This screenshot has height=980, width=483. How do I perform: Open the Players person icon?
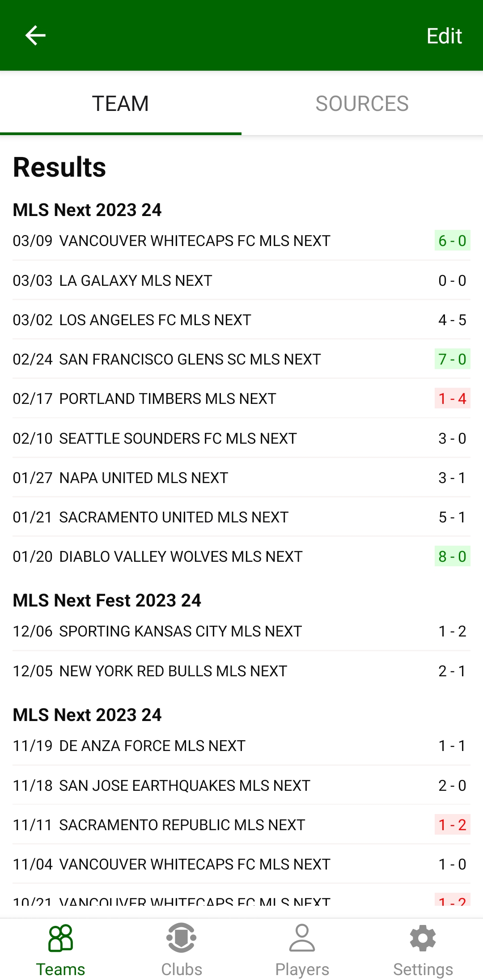click(x=302, y=938)
